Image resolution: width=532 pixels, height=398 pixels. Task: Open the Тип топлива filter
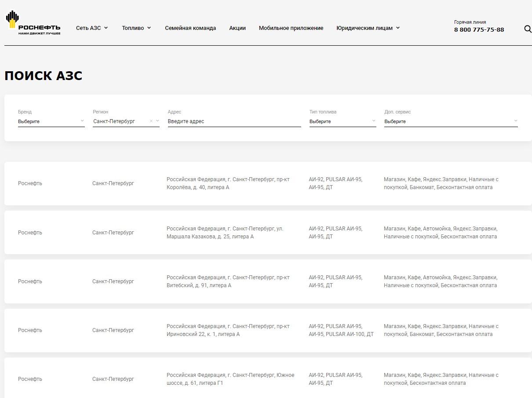[x=343, y=121]
